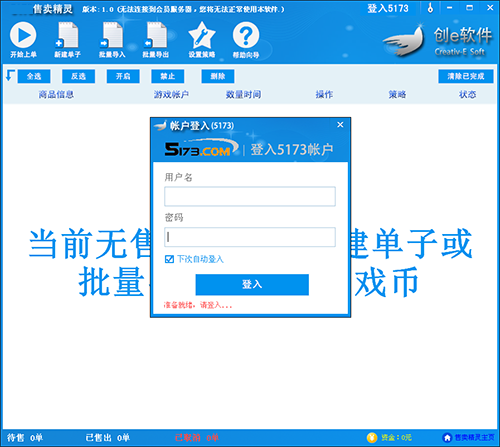Click the 待售 0单 status entry

pyautogui.click(x=25, y=438)
